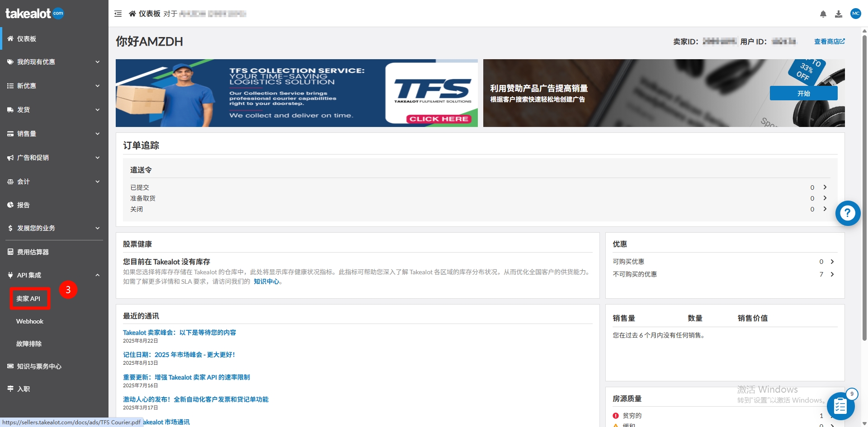Click the ticket icon beside 知识与票务中心
Image resolution: width=868 pixels, height=427 pixels.
(10, 366)
